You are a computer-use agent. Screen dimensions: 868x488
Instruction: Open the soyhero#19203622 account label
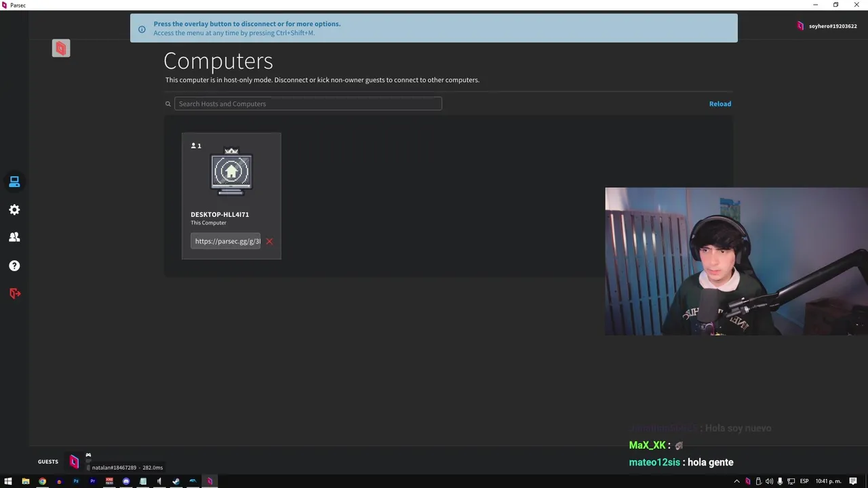click(833, 26)
